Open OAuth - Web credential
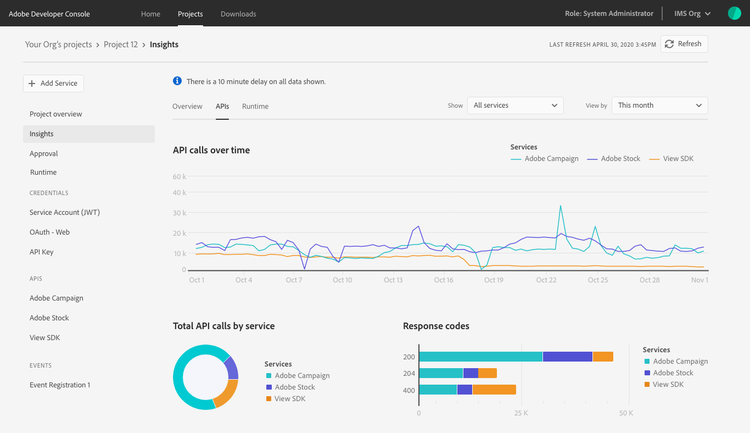 pyautogui.click(x=49, y=232)
